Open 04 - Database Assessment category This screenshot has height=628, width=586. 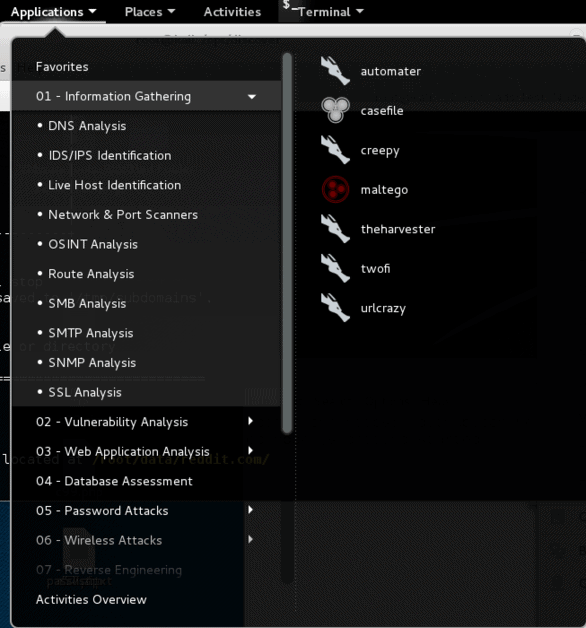tap(147, 481)
